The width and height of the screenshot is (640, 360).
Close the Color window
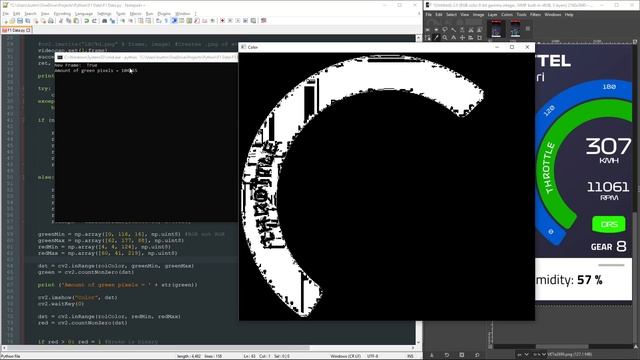pyautogui.click(x=527, y=47)
